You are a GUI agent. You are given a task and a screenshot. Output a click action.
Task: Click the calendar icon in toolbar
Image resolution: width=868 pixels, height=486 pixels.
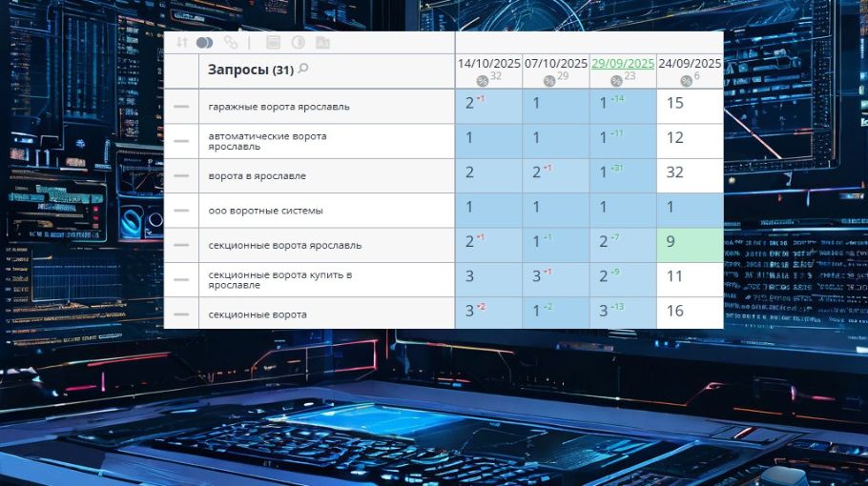pos(273,43)
